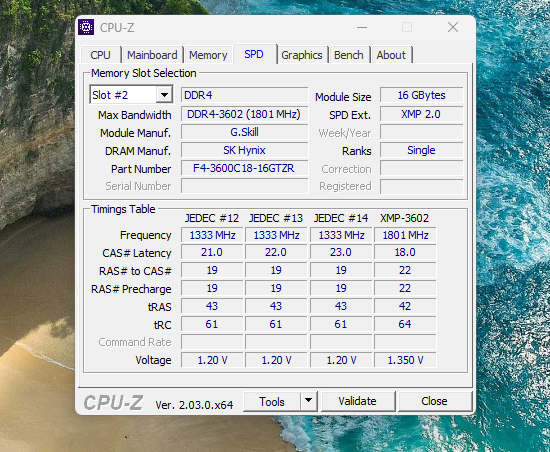Switch to the About tab
Image resolution: width=550 pixels, height=452 pixels.
[391, 55]
